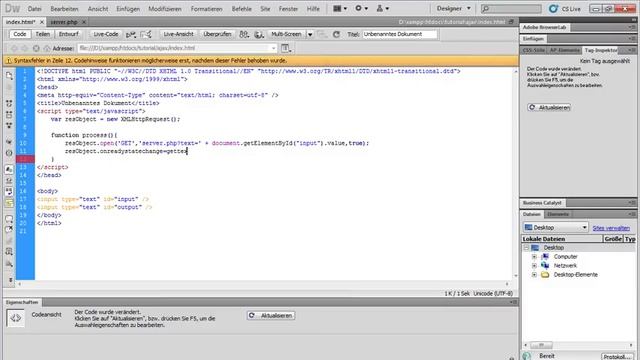Open the Desktop site dropdown in the Dateien panel

point(556,227)
